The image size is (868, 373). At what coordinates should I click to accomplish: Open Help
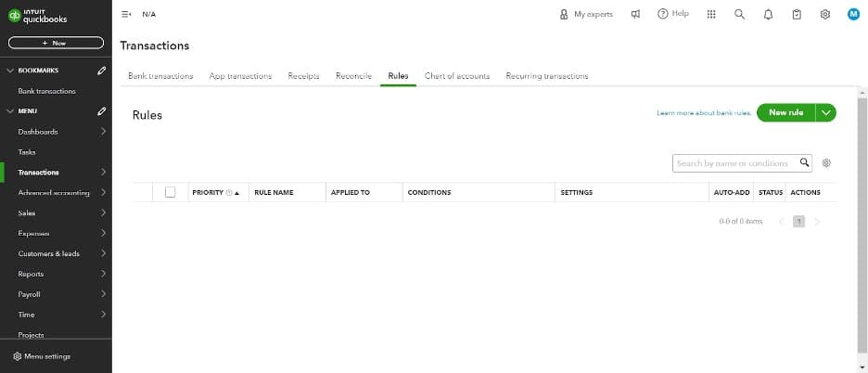pyautogui.click(x=672, y=14)
